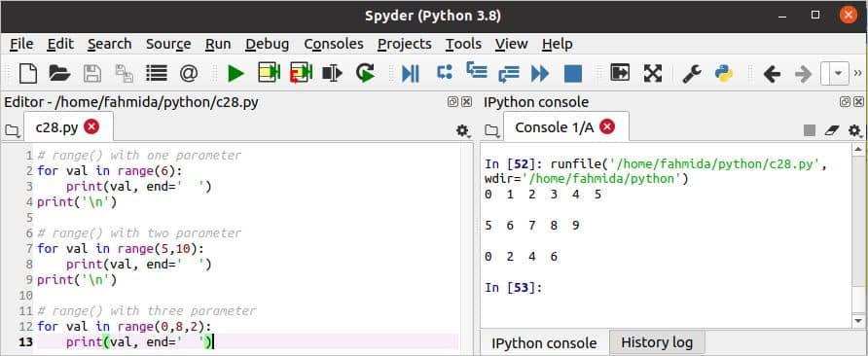Screen dimensions: 868x356
Task: Create a new file with the toolbar icon
Action: 27,73
